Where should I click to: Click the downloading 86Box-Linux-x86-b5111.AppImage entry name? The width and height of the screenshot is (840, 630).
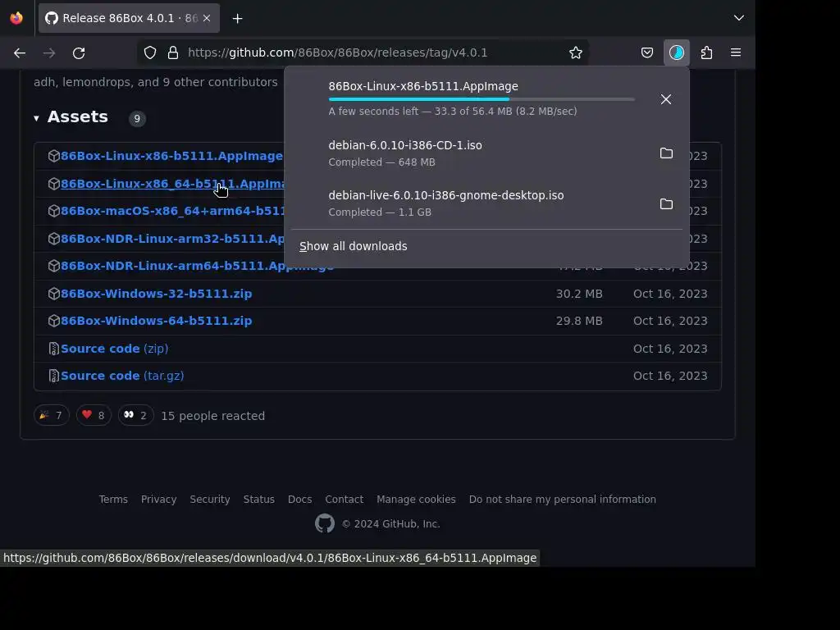pyautogui.click(x=423, y=86)
